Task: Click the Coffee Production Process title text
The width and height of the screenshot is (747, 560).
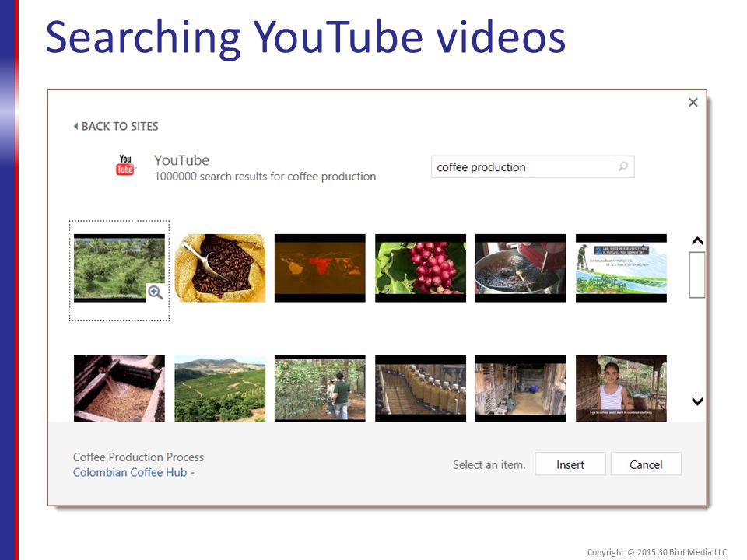Action: 139,457
